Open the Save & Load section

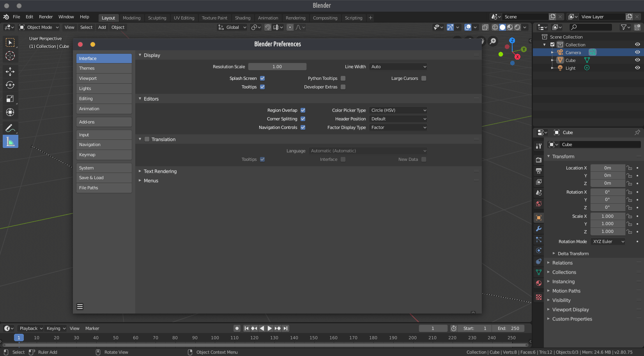click(104, 178)
